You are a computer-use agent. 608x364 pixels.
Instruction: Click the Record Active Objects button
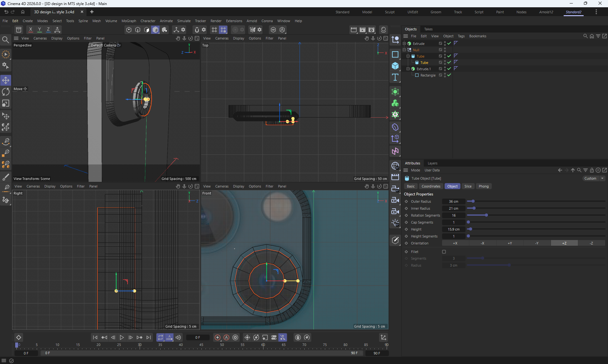point(217,337)
